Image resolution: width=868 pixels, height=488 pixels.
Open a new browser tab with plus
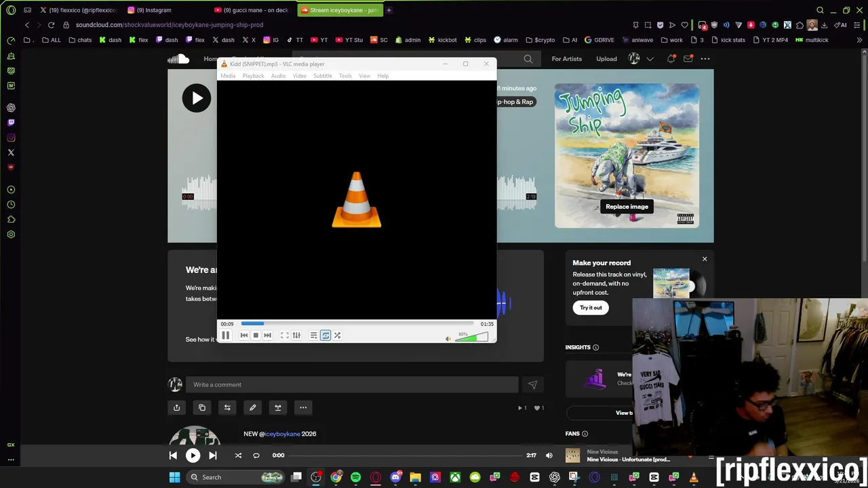(389, 10)
